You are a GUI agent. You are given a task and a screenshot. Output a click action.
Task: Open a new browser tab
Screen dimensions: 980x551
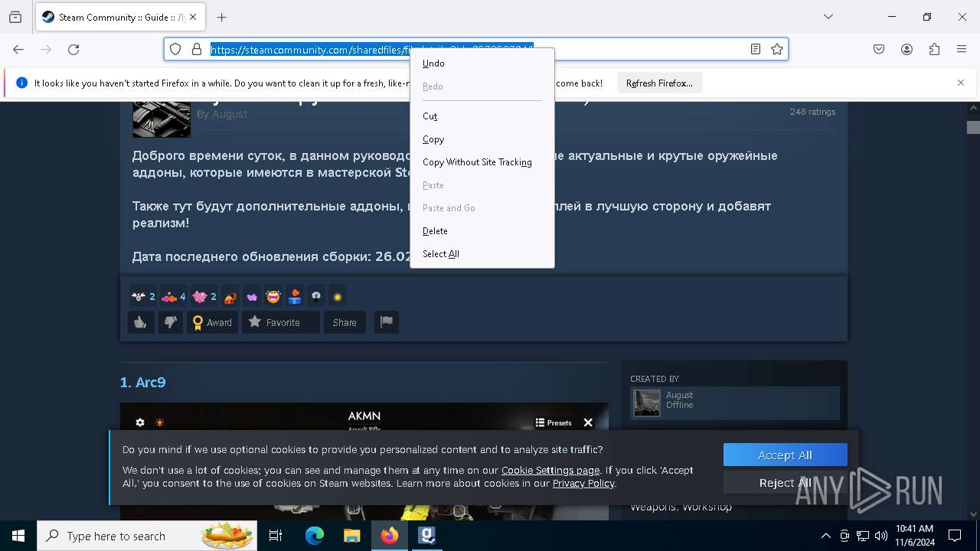click(x=222, y=17)
